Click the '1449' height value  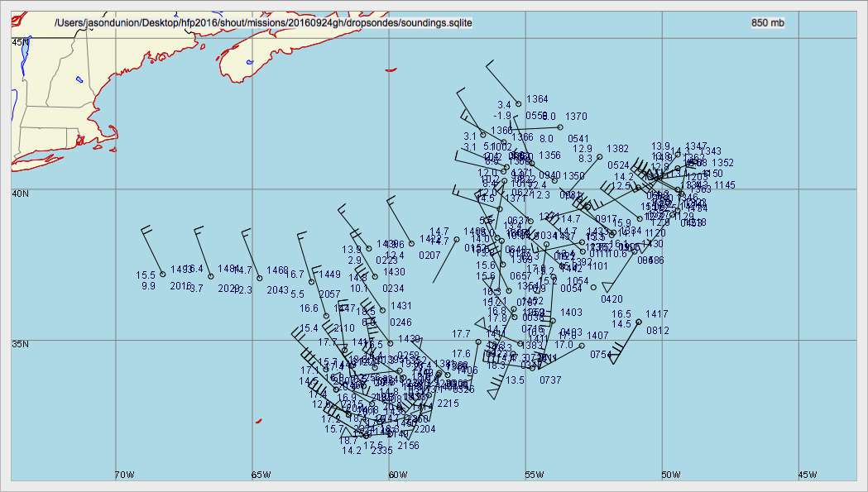coord(330,274)
